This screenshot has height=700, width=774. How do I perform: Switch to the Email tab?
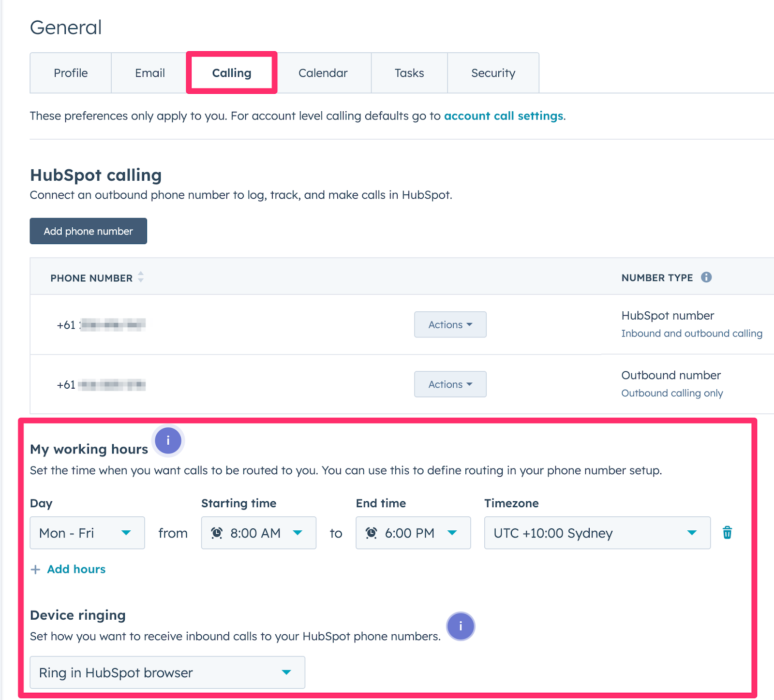150,73
